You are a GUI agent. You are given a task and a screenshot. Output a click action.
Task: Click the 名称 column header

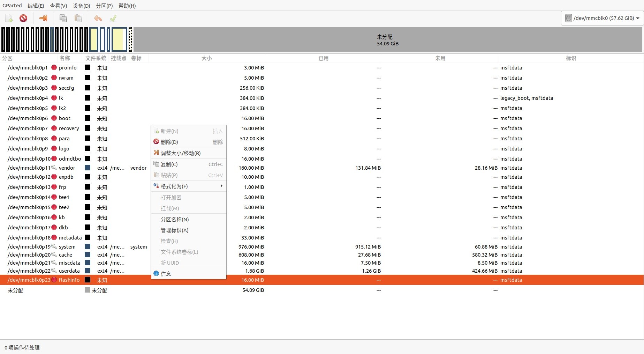(65, 58)
